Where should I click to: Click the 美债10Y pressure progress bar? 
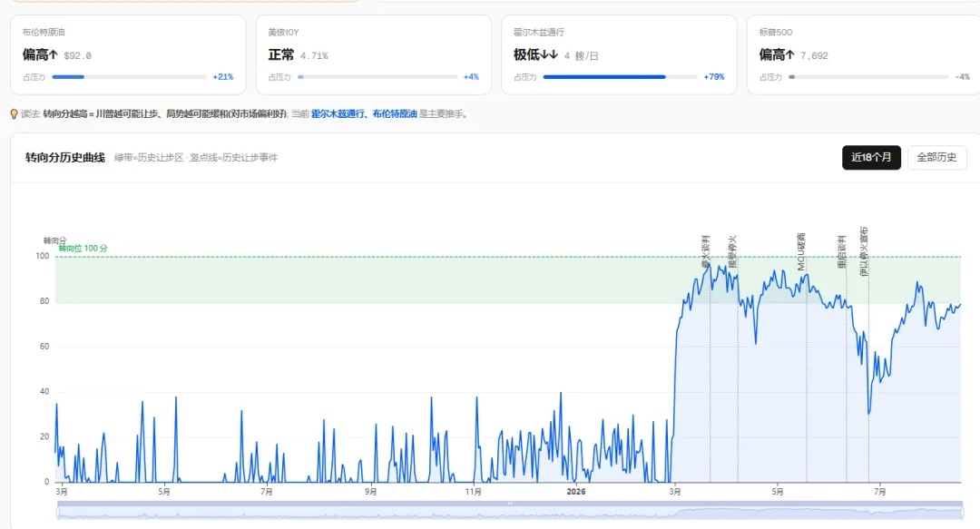pos(377,77)
